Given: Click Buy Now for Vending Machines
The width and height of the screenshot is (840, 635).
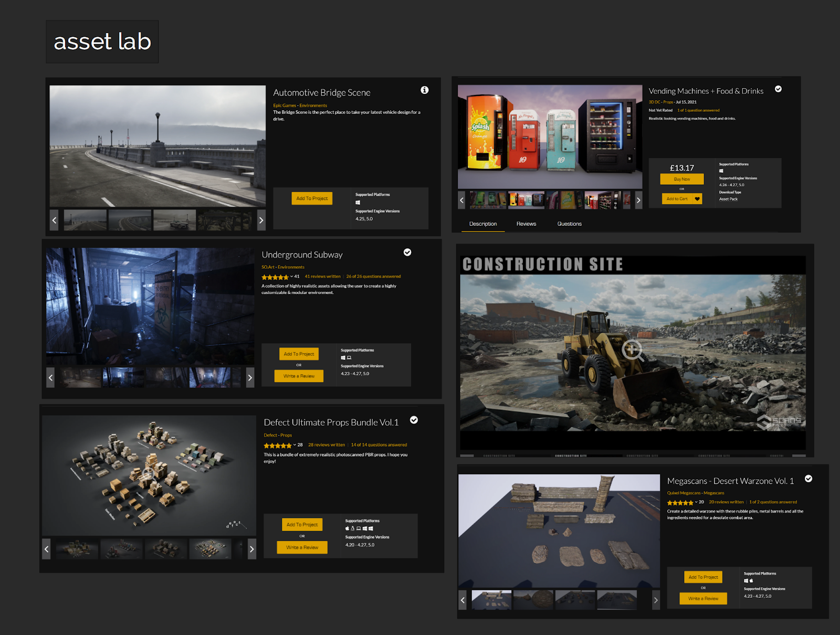Looking at the screenshot, I should coord(682,179).
